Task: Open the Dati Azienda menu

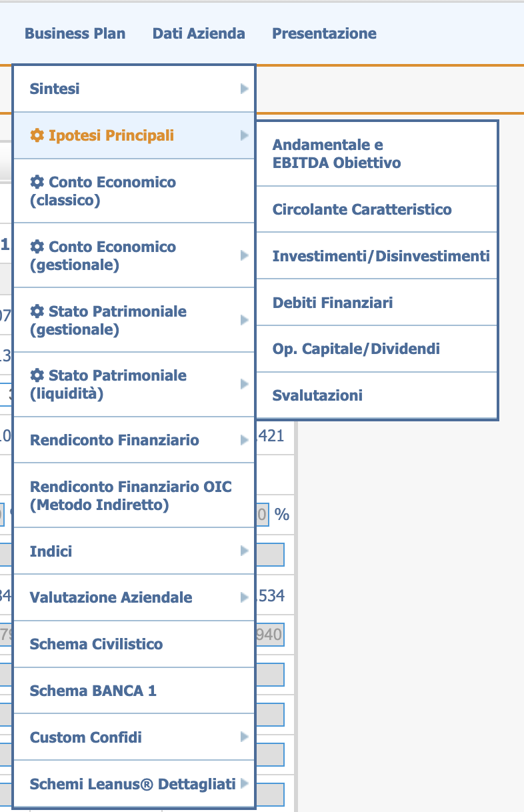Action: pyautogui.click(x=199, y=33)
